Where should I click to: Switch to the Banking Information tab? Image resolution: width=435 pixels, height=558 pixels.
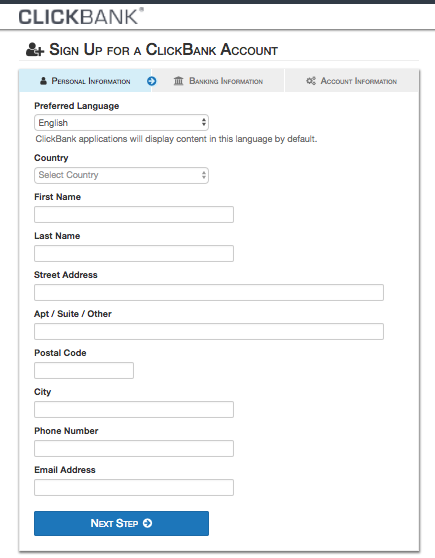point(218,81)
